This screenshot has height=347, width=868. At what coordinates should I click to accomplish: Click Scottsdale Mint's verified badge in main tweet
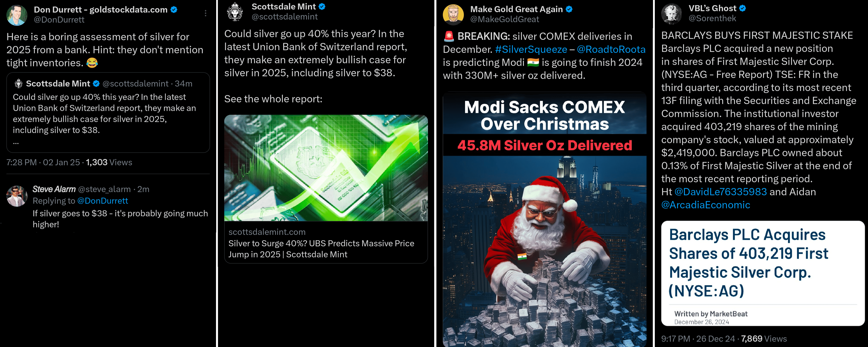tap(322, 6)
